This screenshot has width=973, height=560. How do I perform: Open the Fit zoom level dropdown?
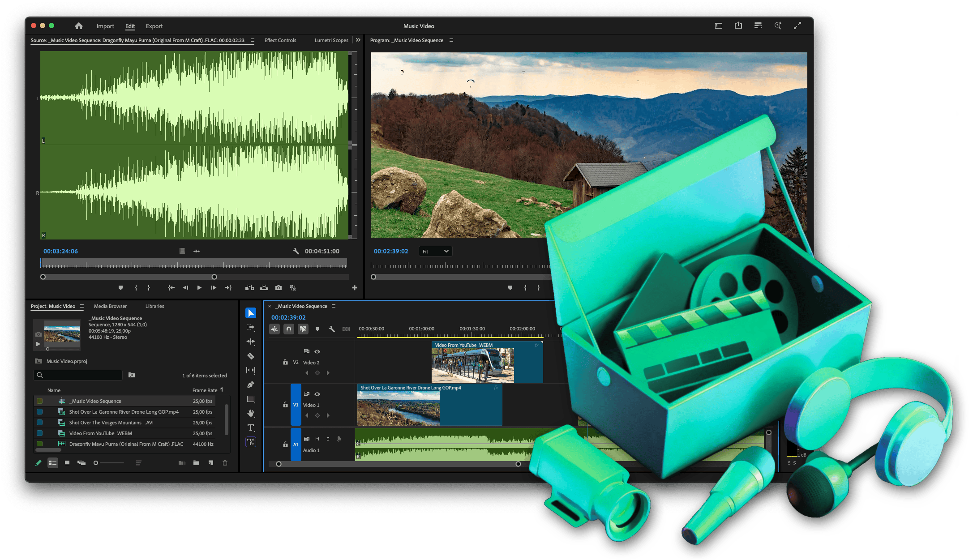point(435,252)
